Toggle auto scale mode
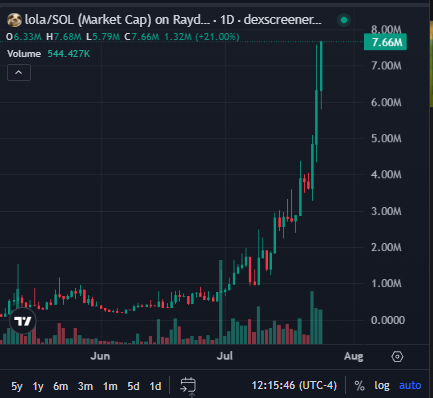433x398 pixels. click(x=410, y=386)
